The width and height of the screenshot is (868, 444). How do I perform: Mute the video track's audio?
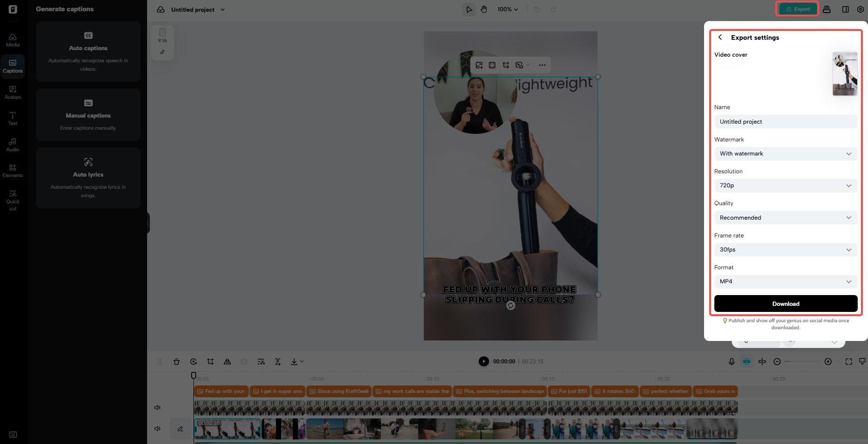point(157,429)
